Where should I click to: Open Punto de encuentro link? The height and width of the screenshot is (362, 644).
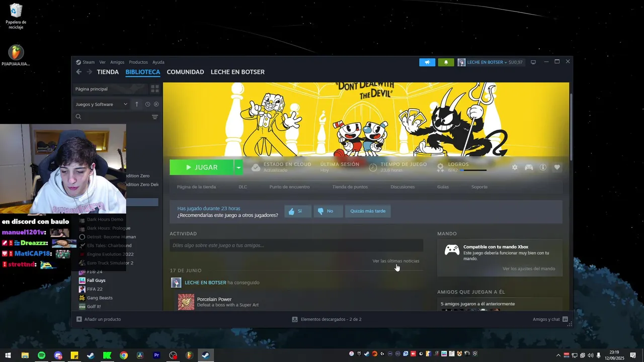click(289, 187)
